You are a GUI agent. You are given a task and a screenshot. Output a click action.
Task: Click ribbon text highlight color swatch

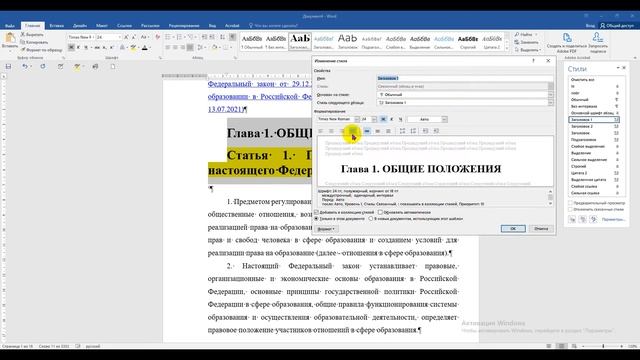133,48
